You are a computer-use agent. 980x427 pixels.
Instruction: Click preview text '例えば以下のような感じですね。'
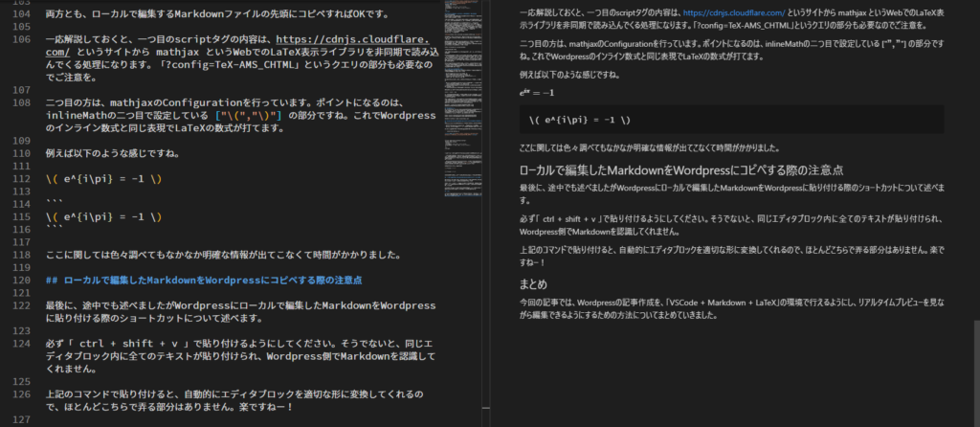coord(569,75)
